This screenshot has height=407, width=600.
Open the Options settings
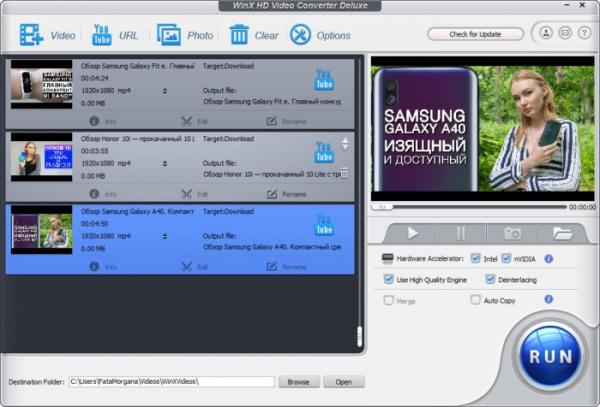click(320, 35)
